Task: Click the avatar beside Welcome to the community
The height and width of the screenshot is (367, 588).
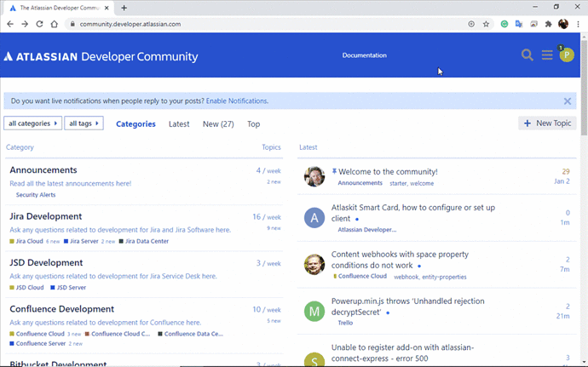Action: pos(314,176)
